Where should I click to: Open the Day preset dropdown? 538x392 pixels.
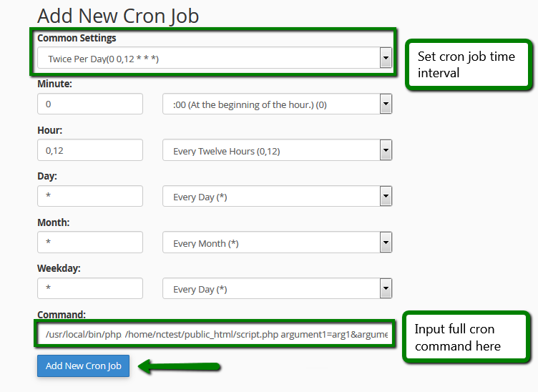point(272,197)
